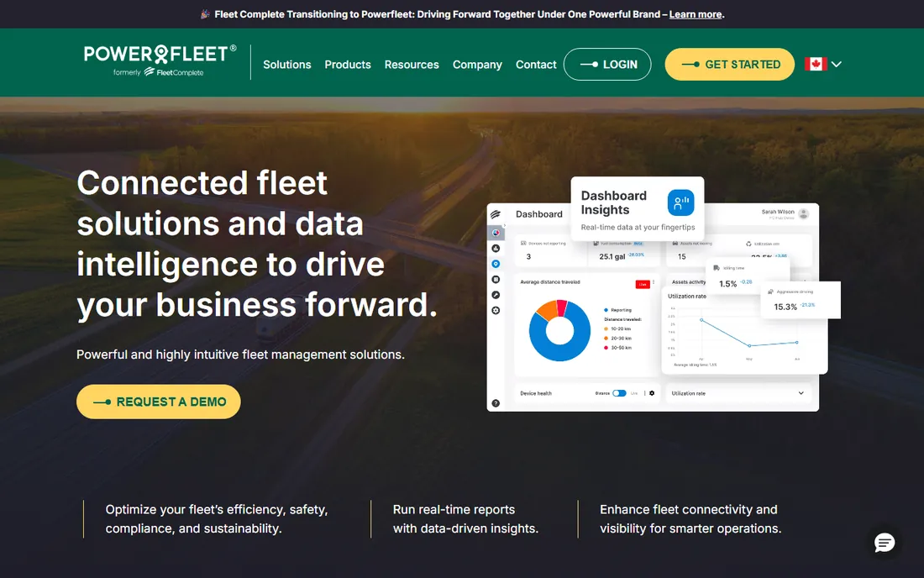Open the bar-chart reports icon in dashboard sidebar

[496, 249]
